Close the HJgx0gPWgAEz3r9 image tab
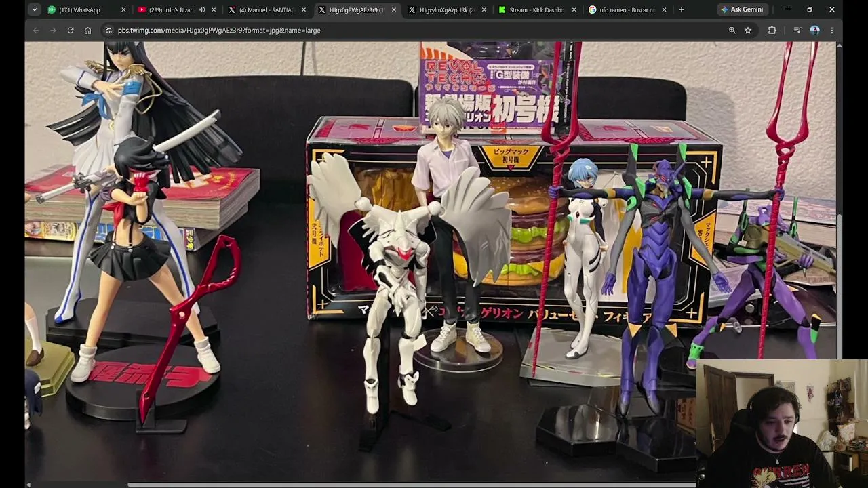The width and height of the screenshot is (868, 488). 394,9
